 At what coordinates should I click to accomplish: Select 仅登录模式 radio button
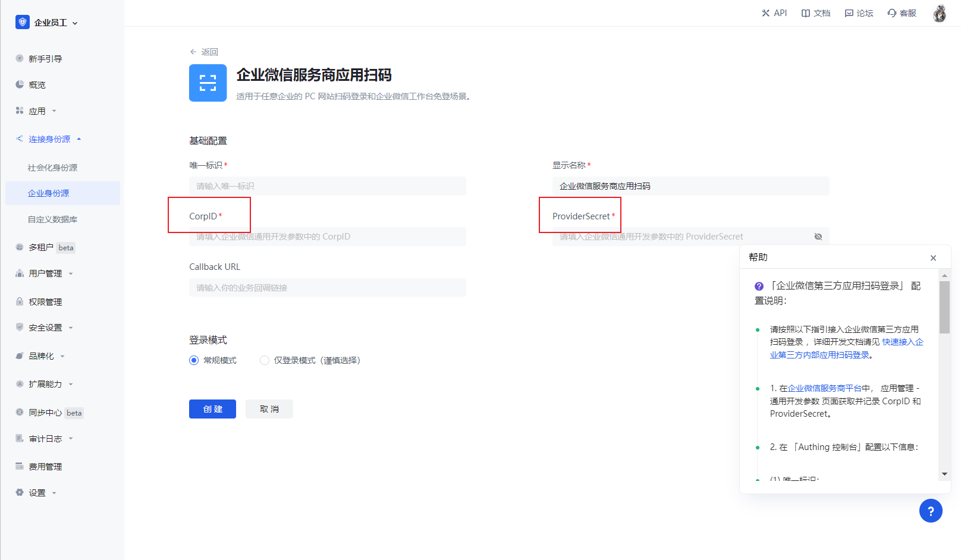tap(265, 360)
